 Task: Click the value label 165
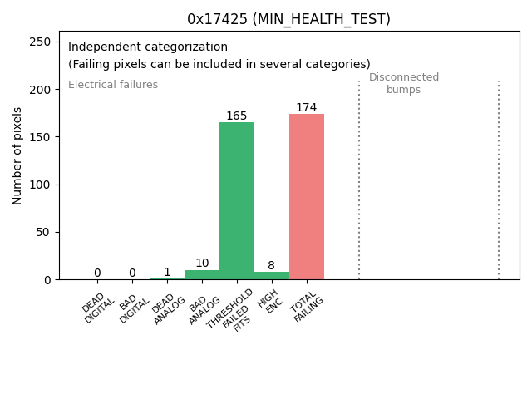(x=237, y=116)
